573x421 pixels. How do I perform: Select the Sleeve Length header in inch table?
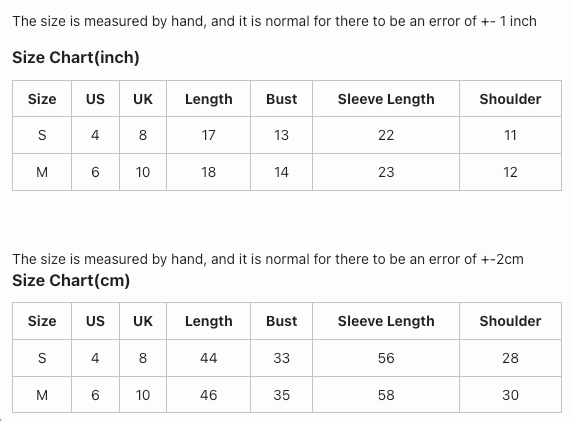point(386,99)
